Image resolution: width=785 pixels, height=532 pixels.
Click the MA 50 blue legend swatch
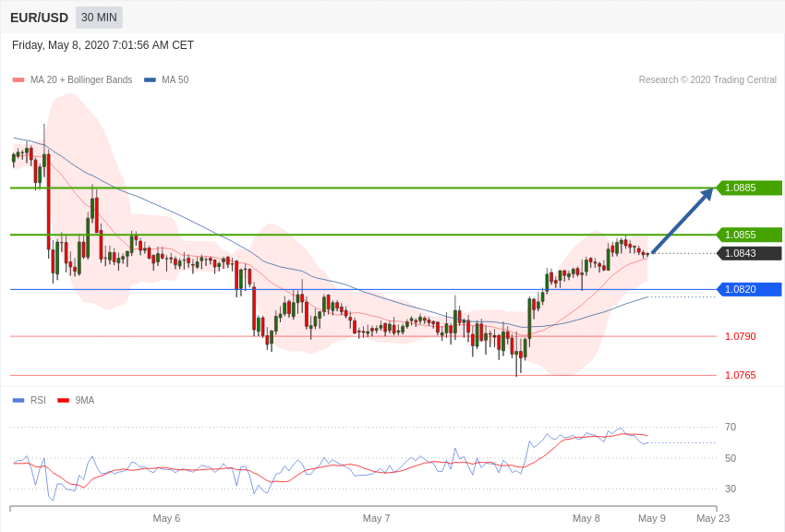(150, 80)
